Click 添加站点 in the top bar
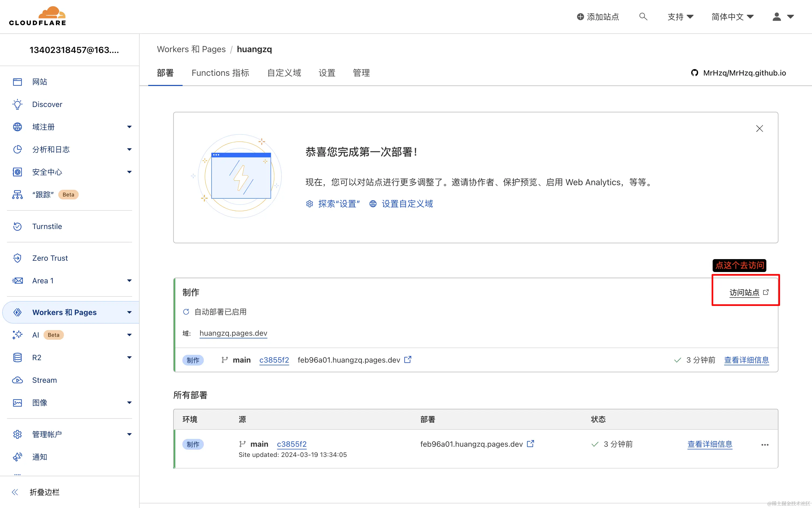 598,16
